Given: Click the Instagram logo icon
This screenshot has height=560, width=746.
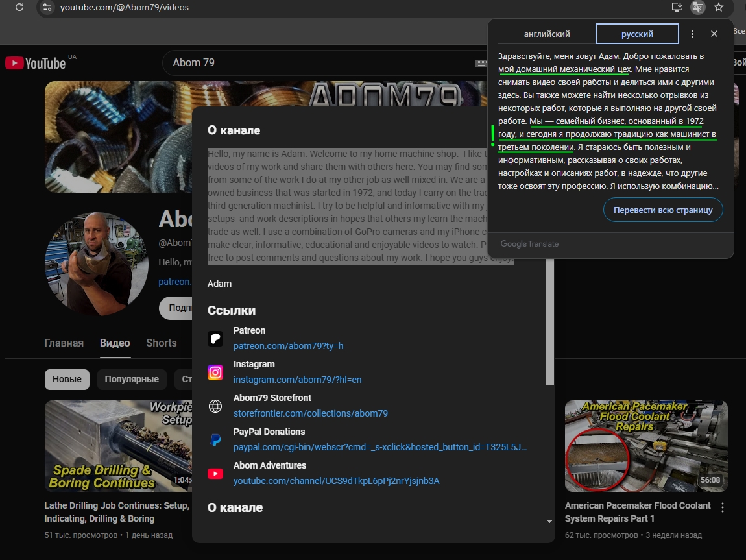Looking at the screenshot, I should 215,372.
